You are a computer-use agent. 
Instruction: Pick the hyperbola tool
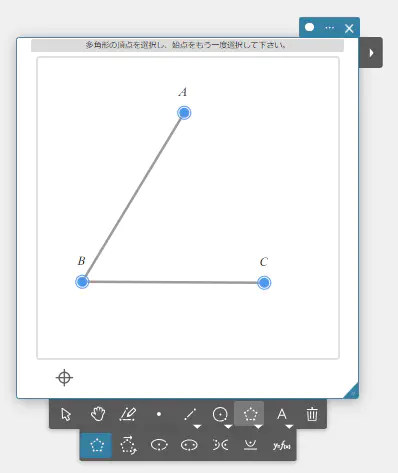[220, 445]
